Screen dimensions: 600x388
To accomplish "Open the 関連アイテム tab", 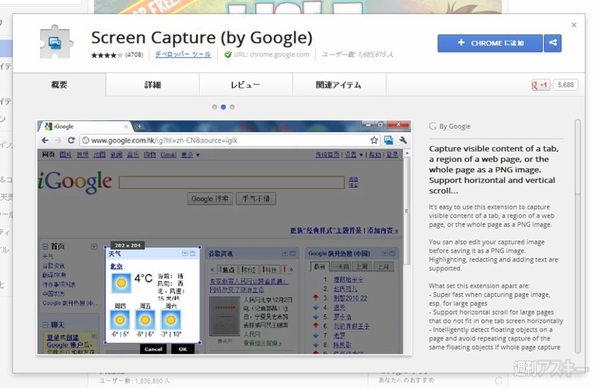I will (339, 85).
